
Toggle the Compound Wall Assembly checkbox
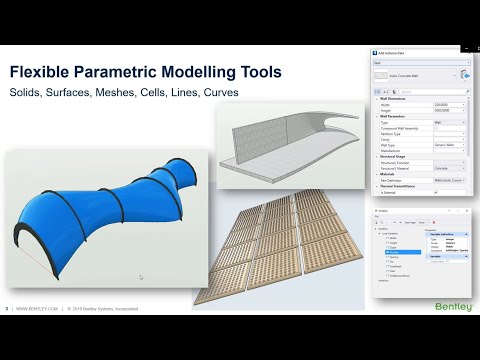(436, 128)
